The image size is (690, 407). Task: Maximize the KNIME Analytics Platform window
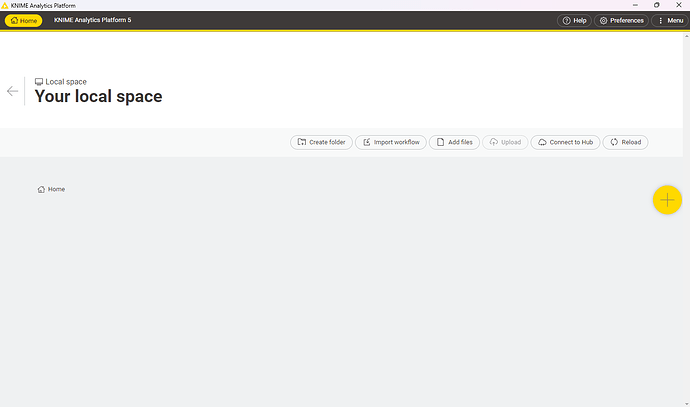coord(656,5)
